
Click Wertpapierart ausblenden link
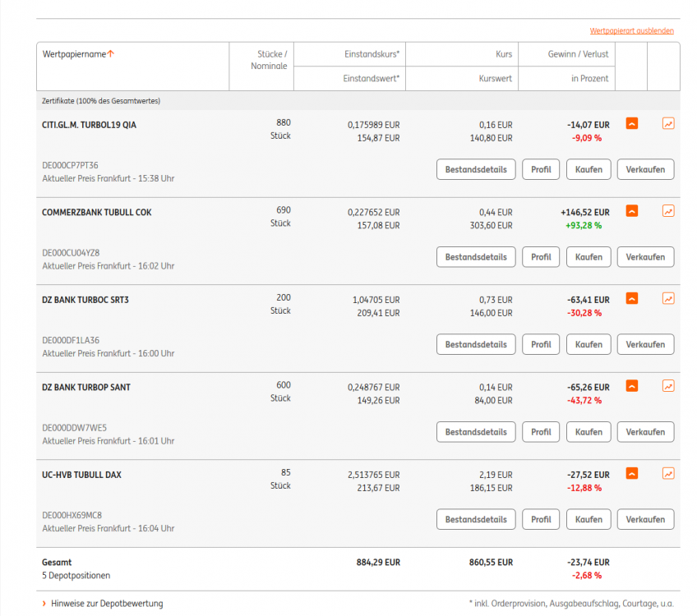point(631,31)
